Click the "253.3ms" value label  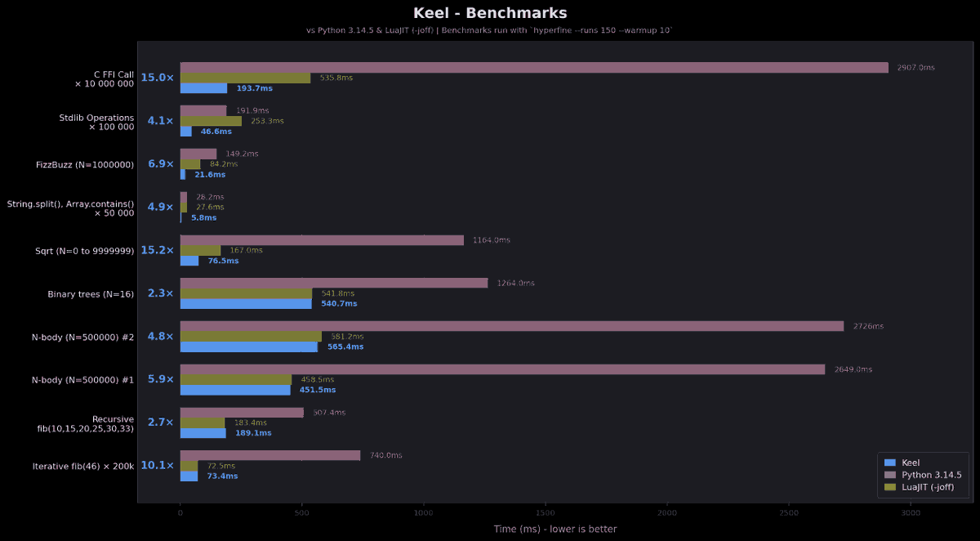[x=267, y=121]
